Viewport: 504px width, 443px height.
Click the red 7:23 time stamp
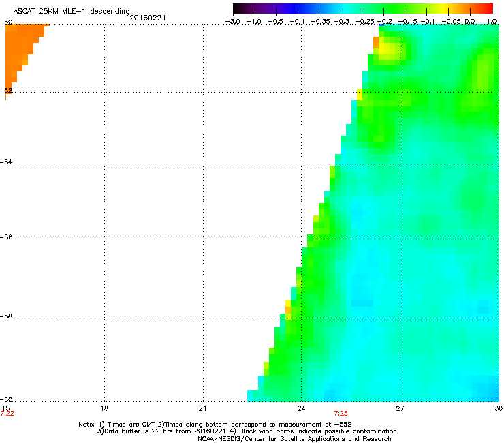click(341, 414)
